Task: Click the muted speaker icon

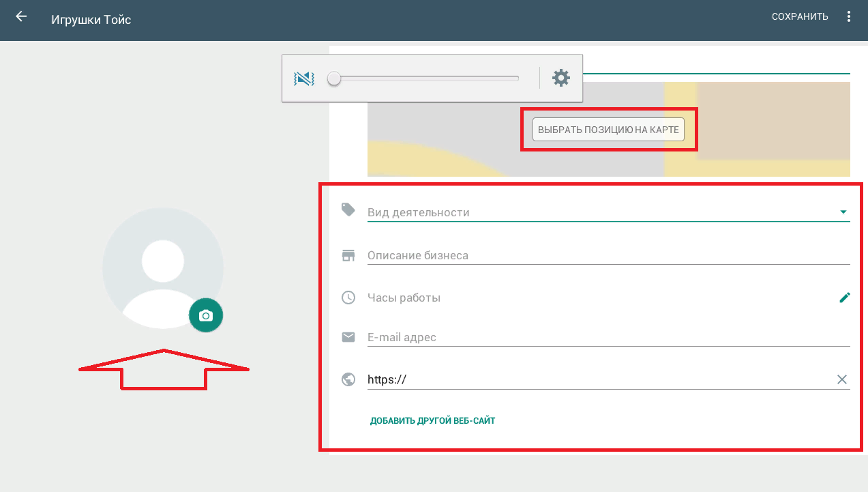Action: (x=304, y=78)
